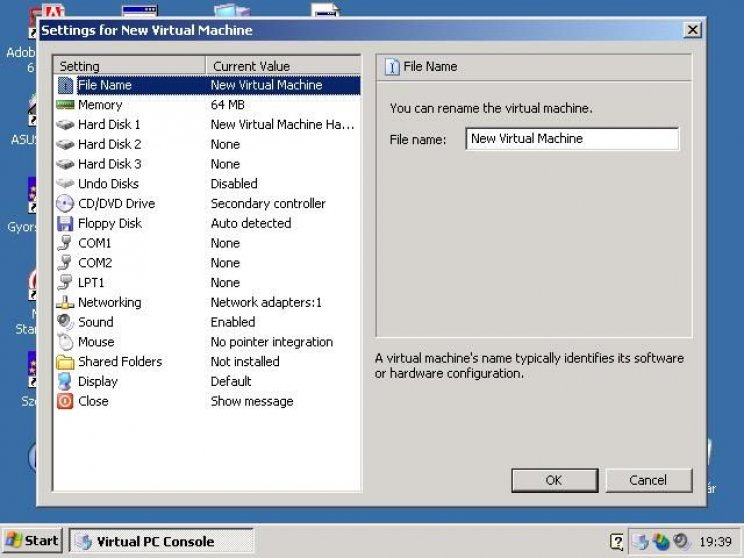The width and height of the screenshot is (744, 558).
Task: Click the Networking icon
Action: click(x=65, y=302)
